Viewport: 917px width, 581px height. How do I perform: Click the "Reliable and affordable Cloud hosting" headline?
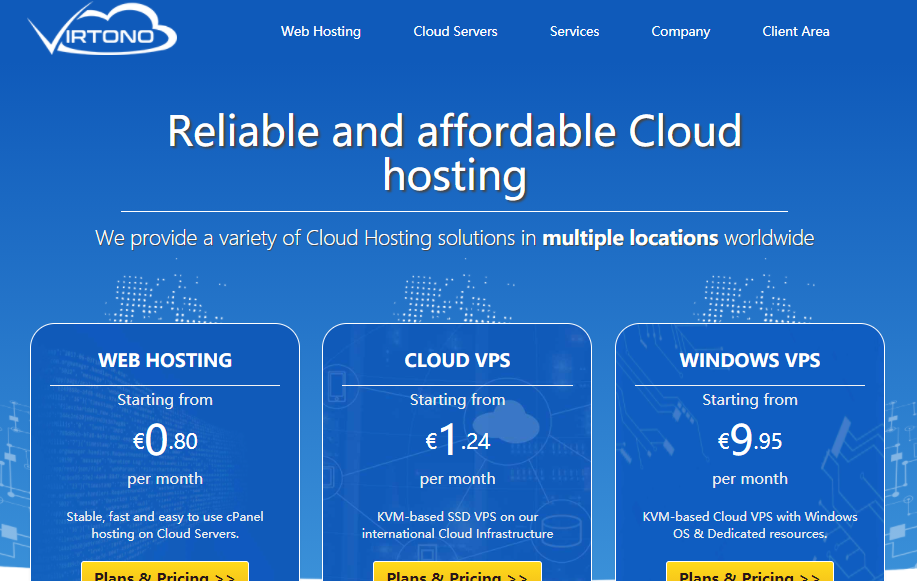point(454,153)
